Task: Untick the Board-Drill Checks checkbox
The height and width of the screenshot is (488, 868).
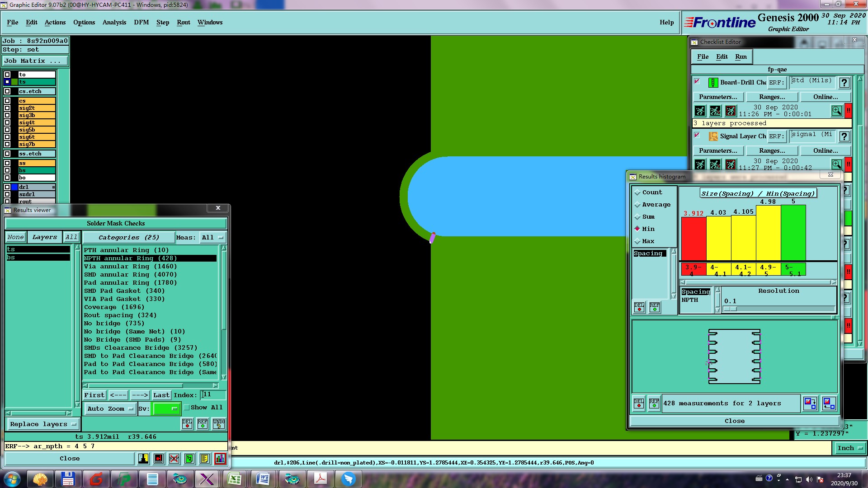Action: (697, 82)
